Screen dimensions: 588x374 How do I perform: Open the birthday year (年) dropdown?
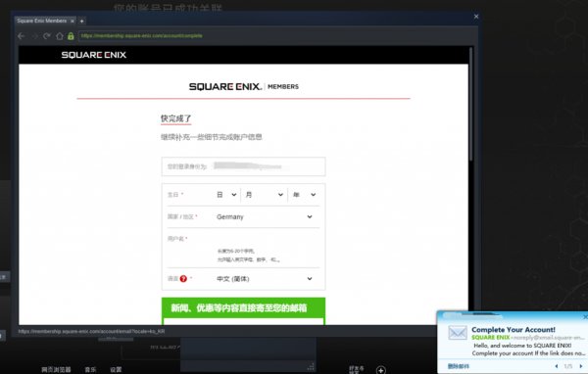pyautogui.click(x=304, y=195)
